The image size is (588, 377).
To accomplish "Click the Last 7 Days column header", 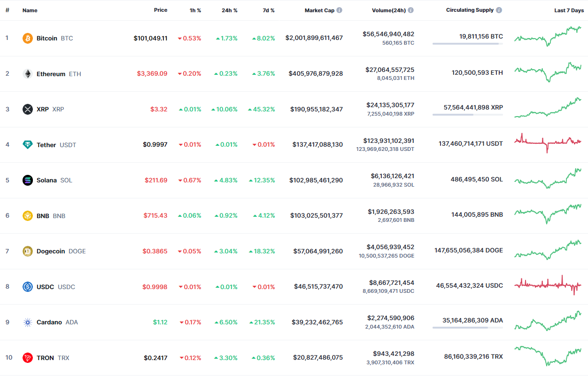I will coord(569,10).
